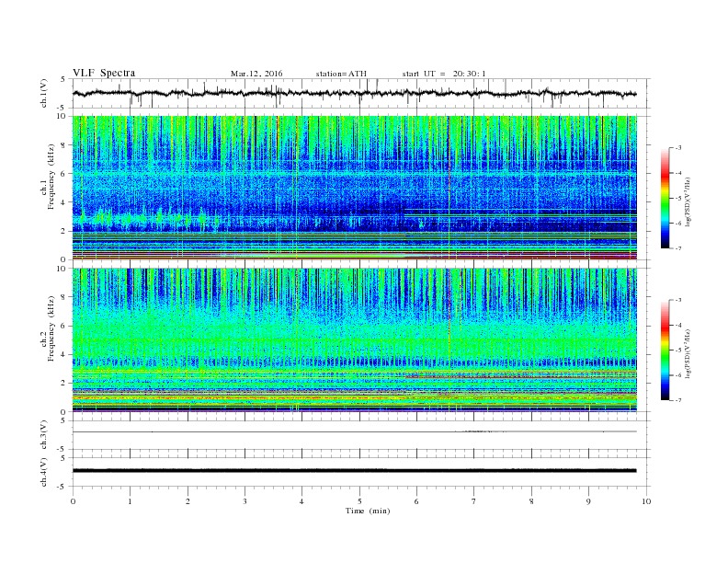Click the "Time (min)" axis label
The image size is (728, 563).
(368, 511)
